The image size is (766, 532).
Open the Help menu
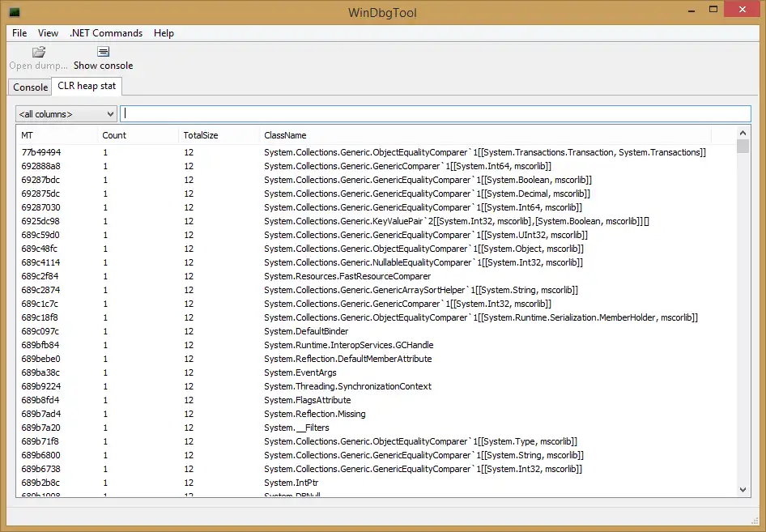pyautogui.click(x=164, y=33)
